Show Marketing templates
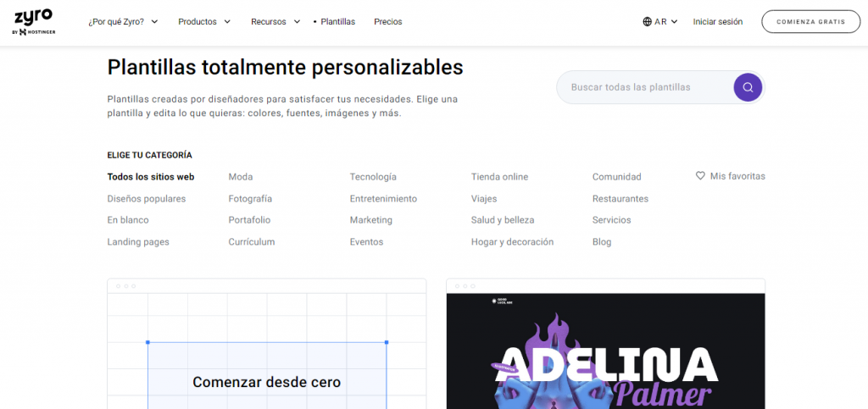The width and height of the screenshot is (868, 409). [371, 220]
